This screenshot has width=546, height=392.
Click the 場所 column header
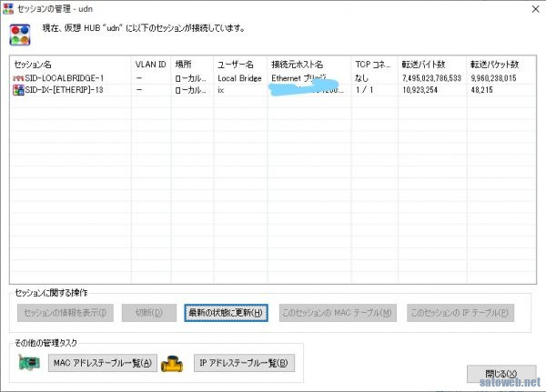click(x=191, y=65)
